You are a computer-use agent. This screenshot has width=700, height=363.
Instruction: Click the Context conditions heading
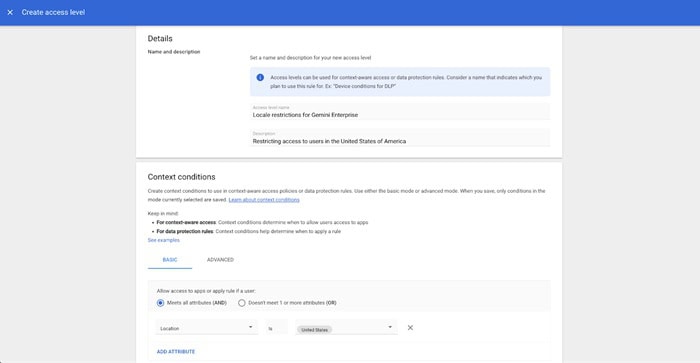tap(181, 177)
